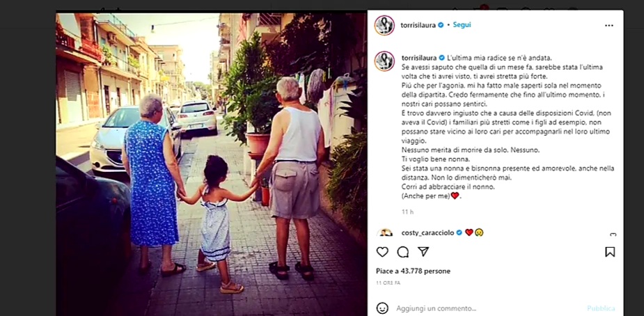Click torrisilaura avatar beside the caption
The height and width of the screenshot is (316, 644).
pos(384,61)
